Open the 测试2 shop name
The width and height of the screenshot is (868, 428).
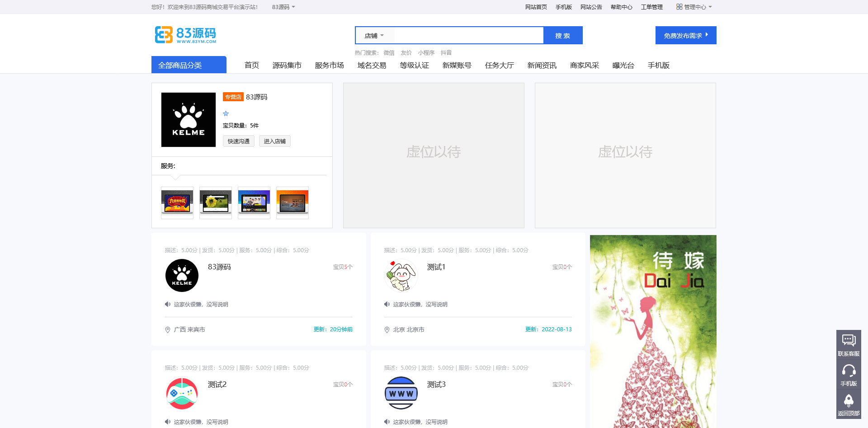point(217,384)
